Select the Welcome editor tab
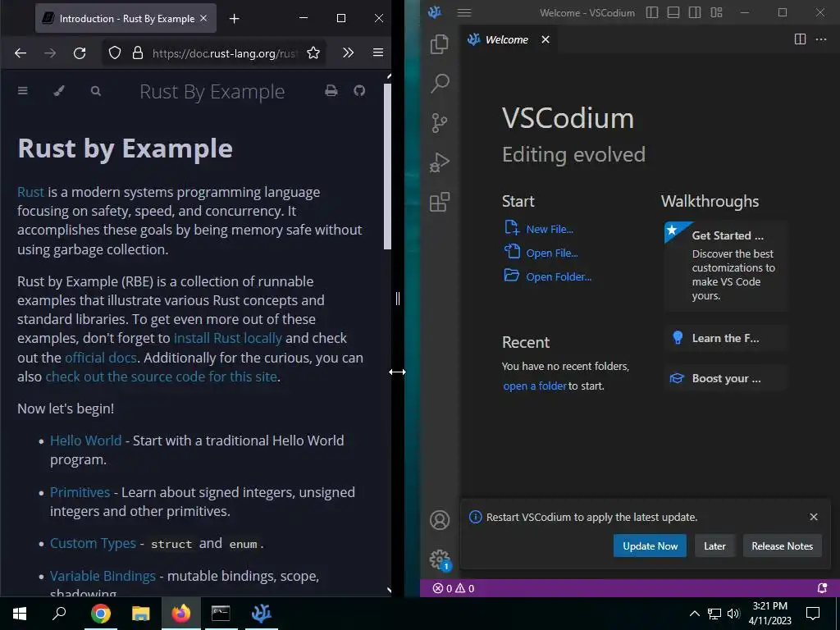The image size is (840, 630). click(x=509, y=39)
